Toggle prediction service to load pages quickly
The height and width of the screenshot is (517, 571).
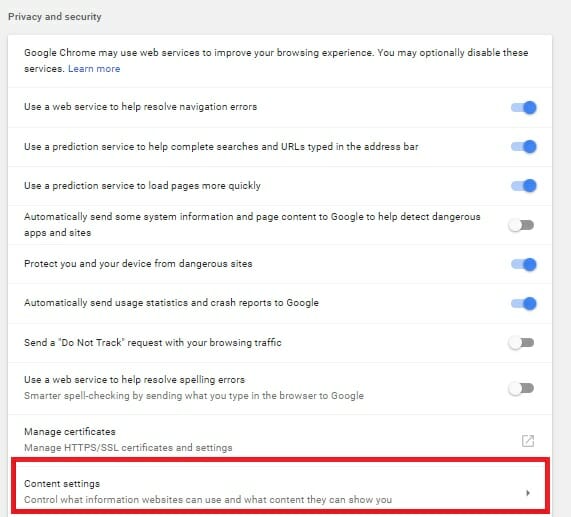[523, 186]
